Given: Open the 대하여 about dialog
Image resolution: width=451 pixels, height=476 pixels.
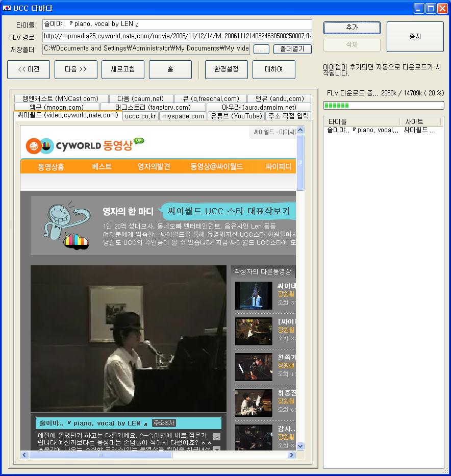Looking at the screenshot, I should pyautogui.click(x=274, y=69).
